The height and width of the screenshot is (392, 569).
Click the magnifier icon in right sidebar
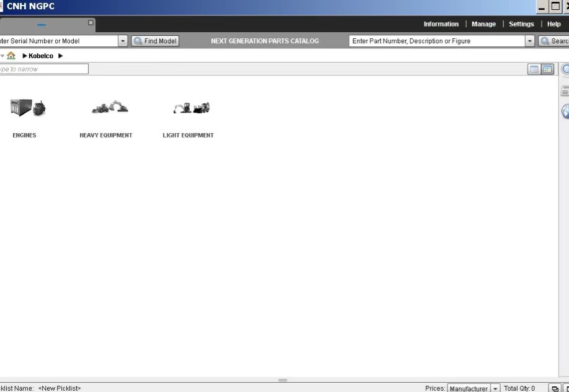[x=565, y=69]
